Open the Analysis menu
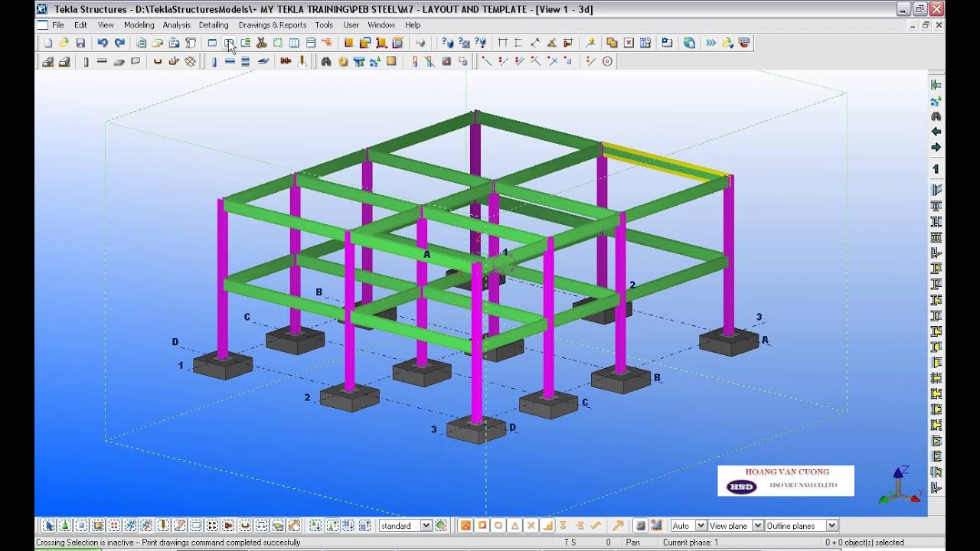Image resolution: width=980 pixels, height=551 pixels. 176,25
